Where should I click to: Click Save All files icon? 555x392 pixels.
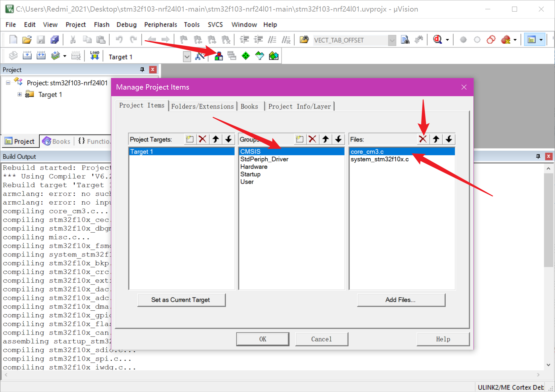(55, 40)
